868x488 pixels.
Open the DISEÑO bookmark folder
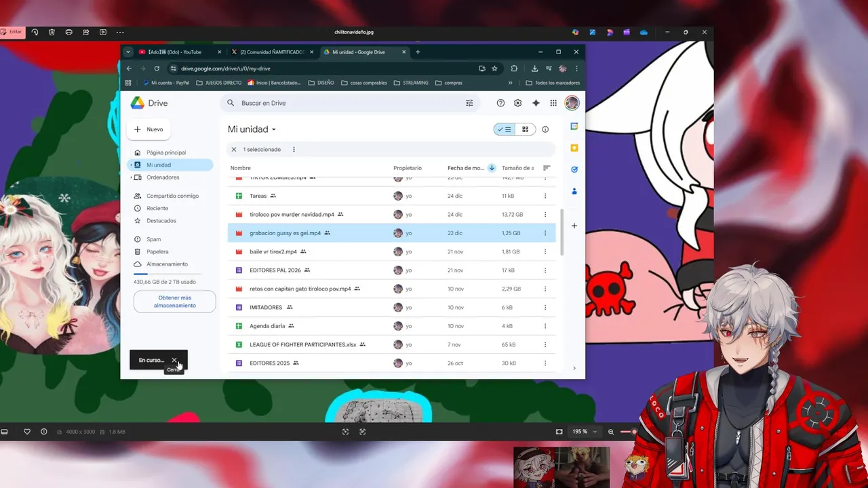click(x=321, y=83)
